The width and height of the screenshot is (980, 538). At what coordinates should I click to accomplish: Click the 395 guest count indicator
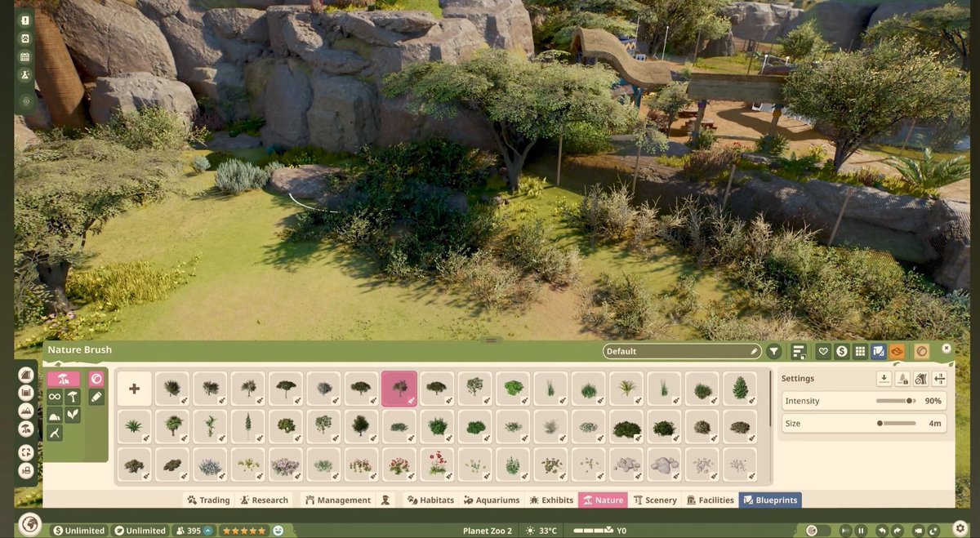[x=194, y=531]
